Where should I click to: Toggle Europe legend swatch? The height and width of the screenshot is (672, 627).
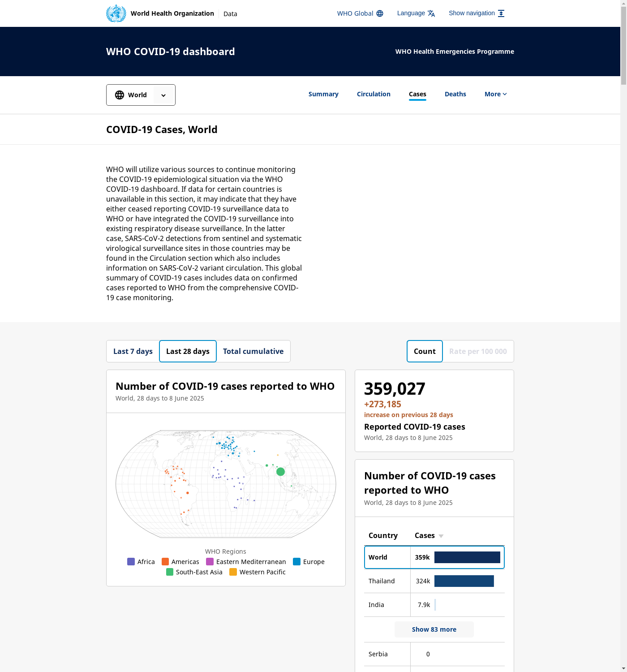pos(296,562)
